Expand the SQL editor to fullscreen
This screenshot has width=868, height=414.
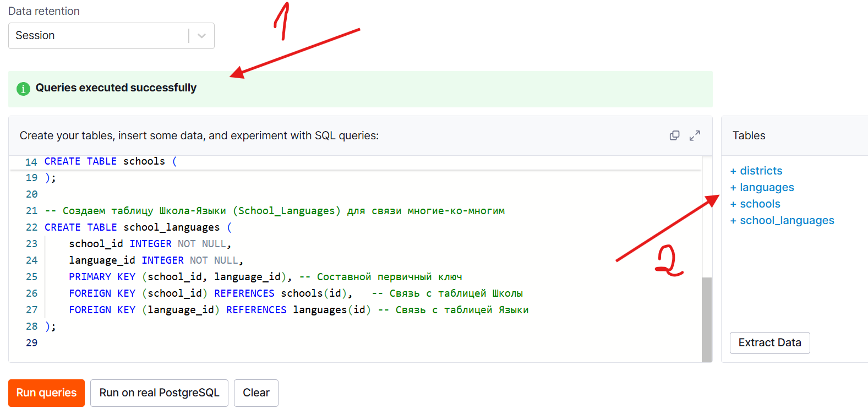pos(695,135)
